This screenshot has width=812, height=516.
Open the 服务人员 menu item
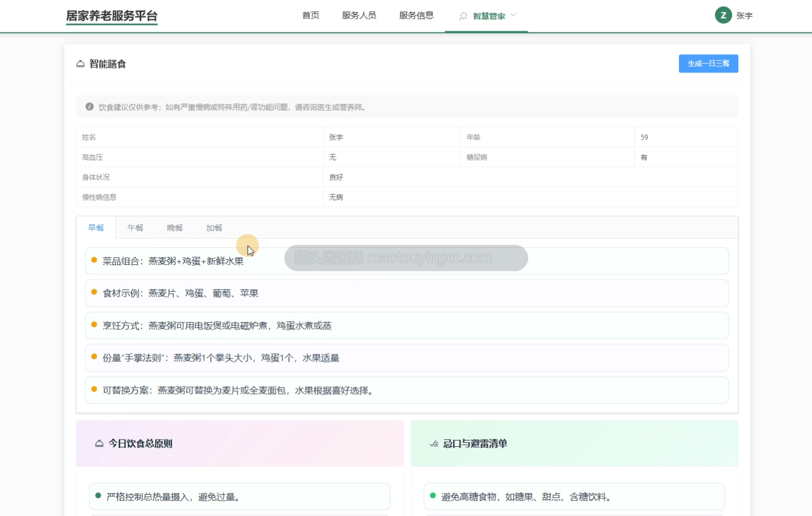point(359,15)
